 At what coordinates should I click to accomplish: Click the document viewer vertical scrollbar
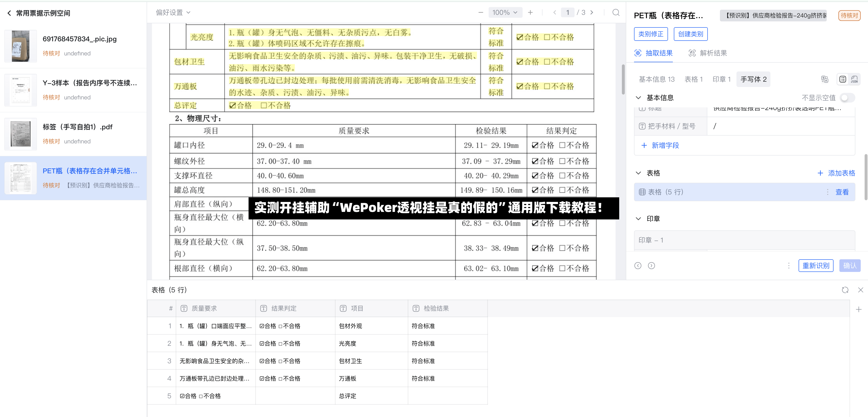click(x=623, y=79)
